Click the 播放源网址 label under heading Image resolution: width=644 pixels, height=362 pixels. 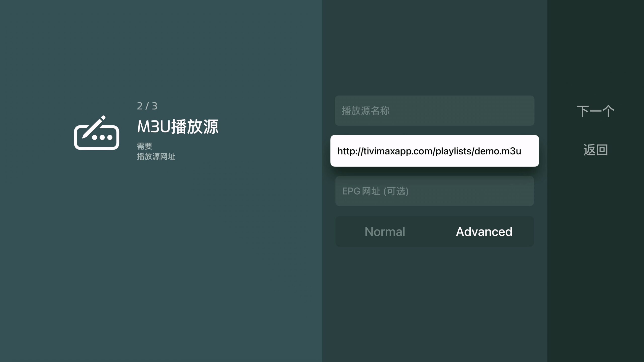pos(156,156)
